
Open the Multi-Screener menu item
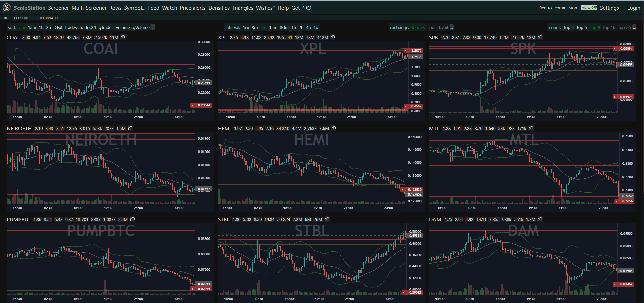(89, 8)
